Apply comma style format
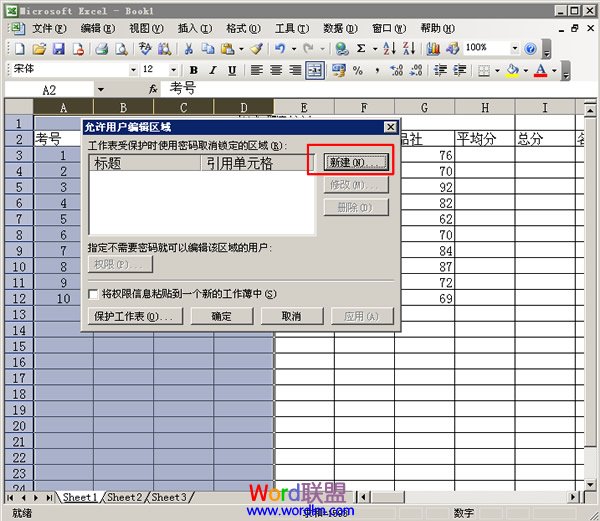This screenshot has width=600, height=521. (377, 70)
